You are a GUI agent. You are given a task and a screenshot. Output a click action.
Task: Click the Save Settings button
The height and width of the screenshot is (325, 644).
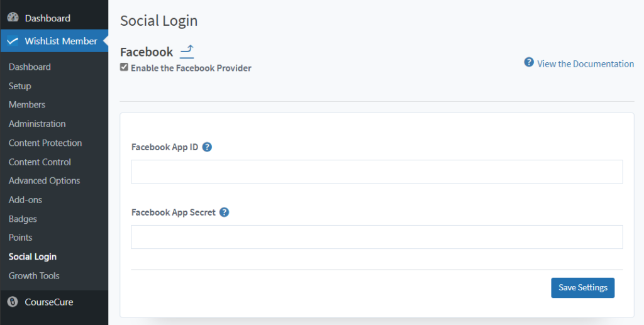583,288
